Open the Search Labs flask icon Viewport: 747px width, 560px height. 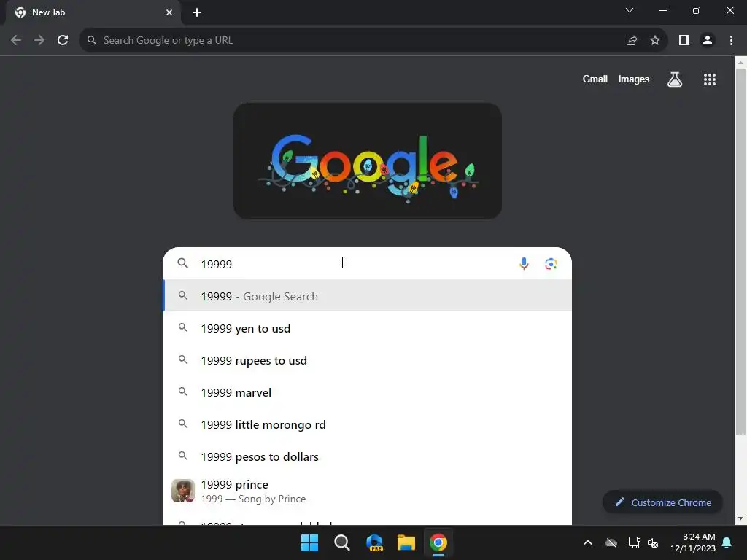pyautogui.click(x=675, y=79)
